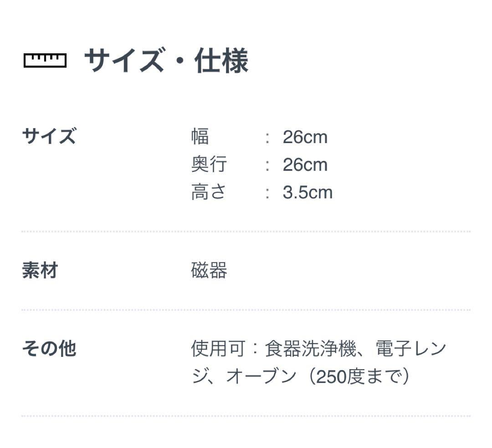This screenshot has width=492, height=448.
Task: Click the 高さ height label
Action: pos(209,192)
